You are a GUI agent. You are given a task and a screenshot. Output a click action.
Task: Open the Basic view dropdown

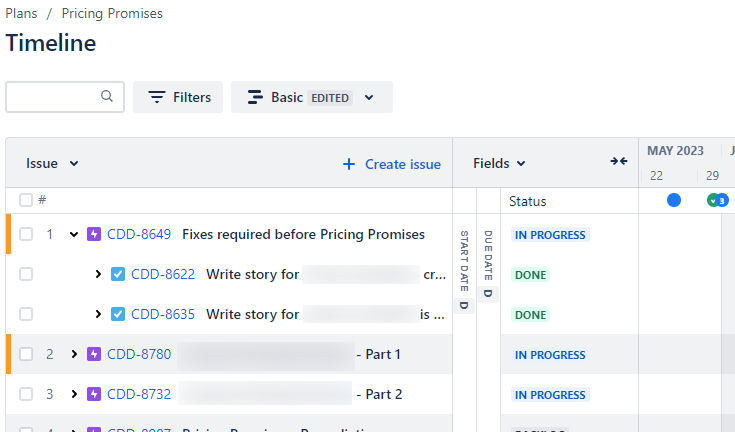pyautogui.click(x=312, y=97)
